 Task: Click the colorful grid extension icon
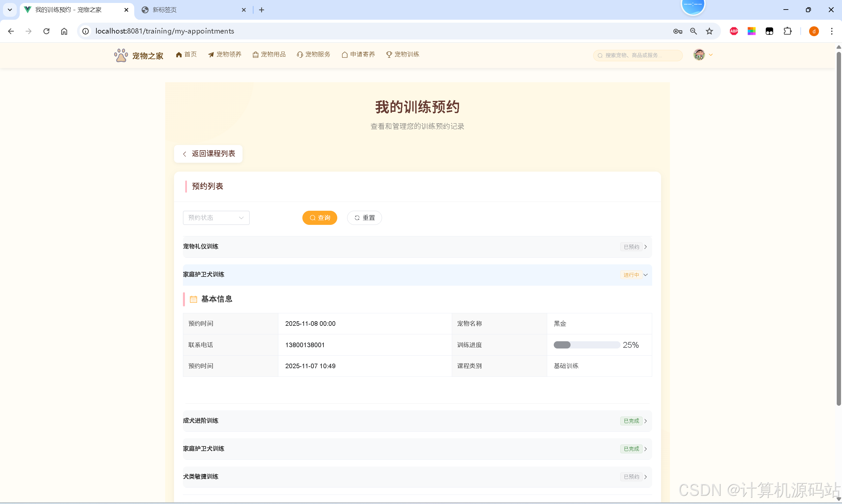click(x=752, y=31)
